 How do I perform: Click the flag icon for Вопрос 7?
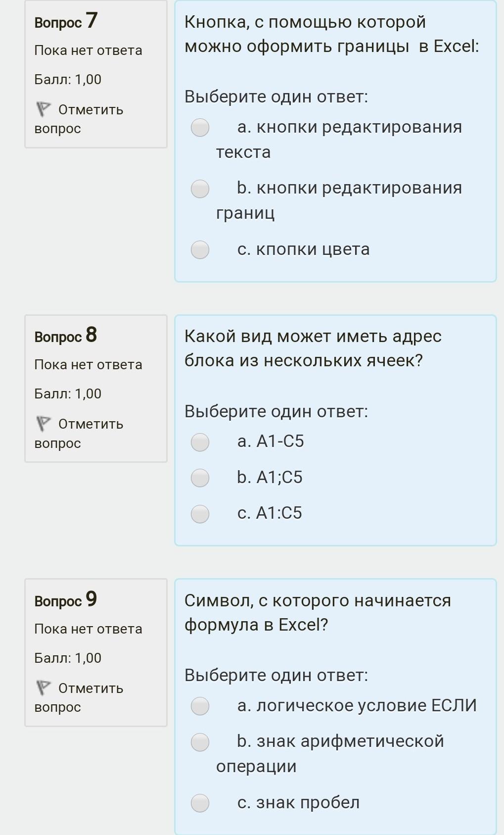click(43, 109)
